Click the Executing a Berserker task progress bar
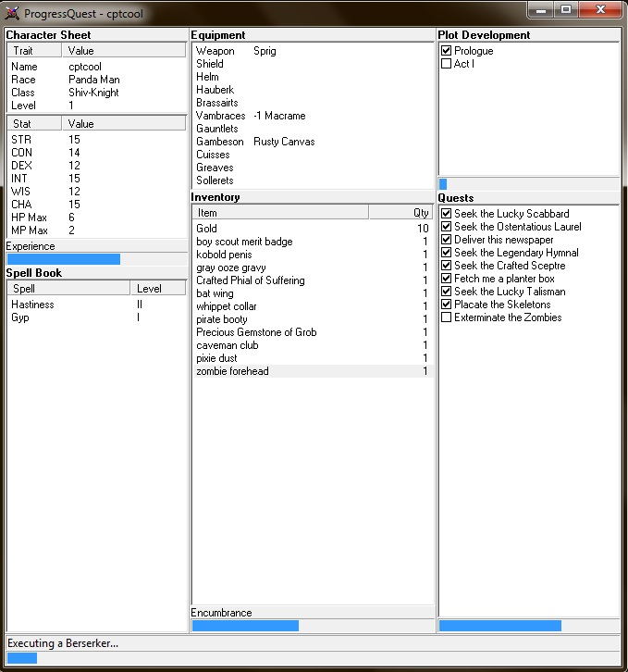 point(314,658)
